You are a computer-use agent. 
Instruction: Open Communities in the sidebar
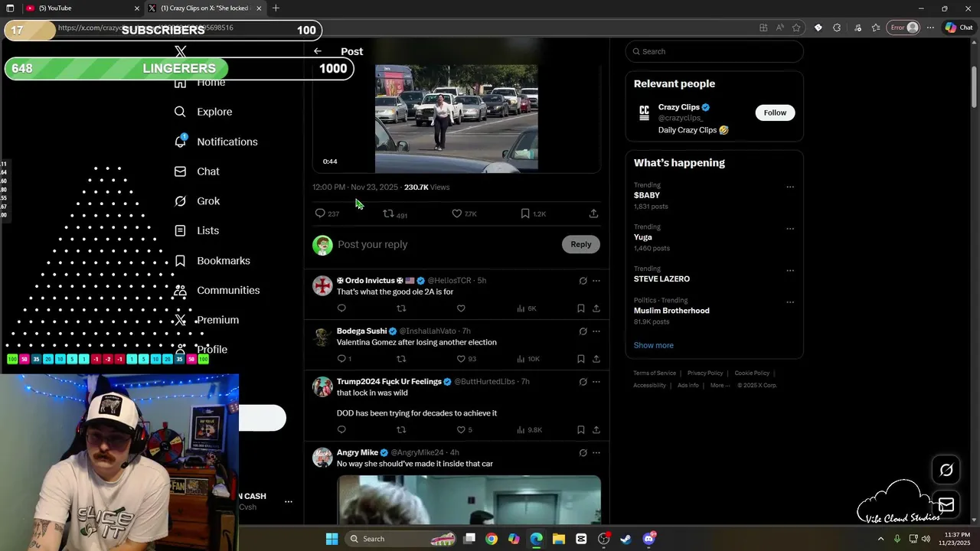click(217, 290)
